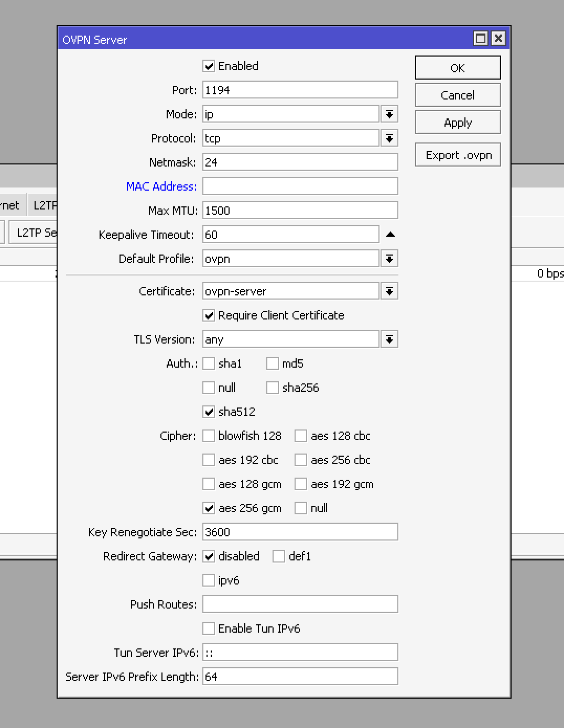Screen dimensions: 564x728
Task: Enable def1 redirect gateway option
Action: (279, 556)
